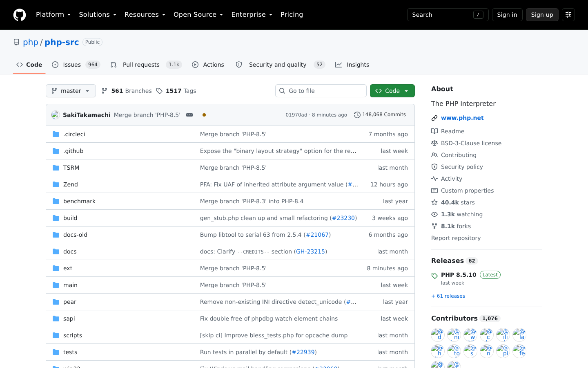The image size is (588, 368).
Task: Click the fork icon beside 8.1k forks
Action: pos(434,226)
